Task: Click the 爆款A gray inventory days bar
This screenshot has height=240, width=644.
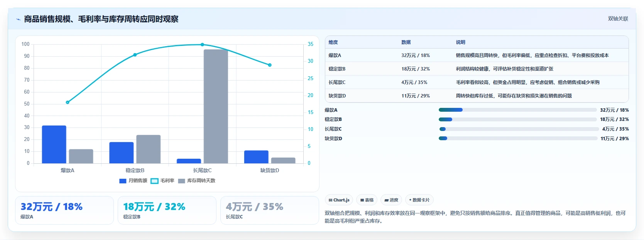Action: 81,156
